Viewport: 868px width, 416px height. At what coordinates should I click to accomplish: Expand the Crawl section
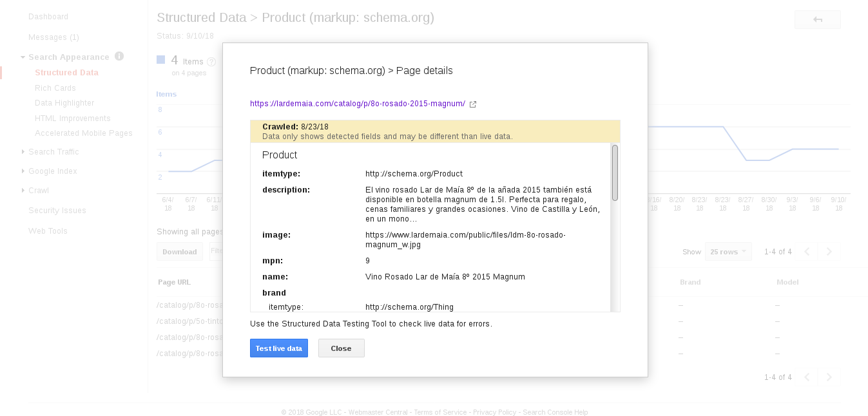tap(23, 191)
